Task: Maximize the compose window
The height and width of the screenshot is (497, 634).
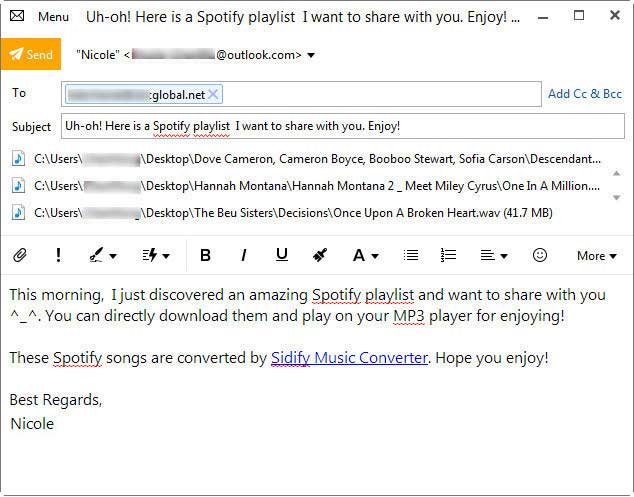Action: tap(579, 16)
